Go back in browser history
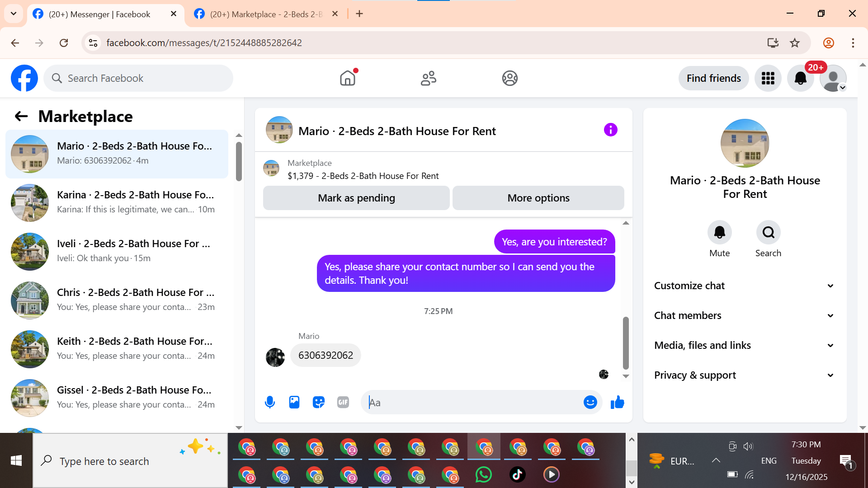The height and width of the screenshot is (488, 868). [x=15, y=42]
